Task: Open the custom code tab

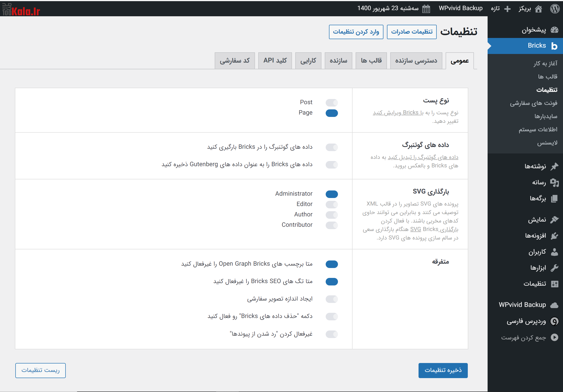Action: pos(234,61)
